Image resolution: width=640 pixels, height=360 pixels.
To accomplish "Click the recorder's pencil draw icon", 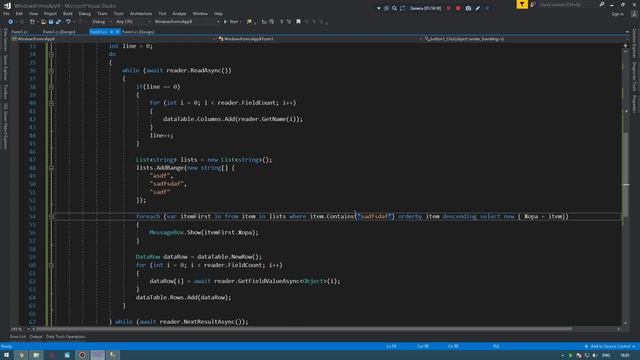I will 478,8.
